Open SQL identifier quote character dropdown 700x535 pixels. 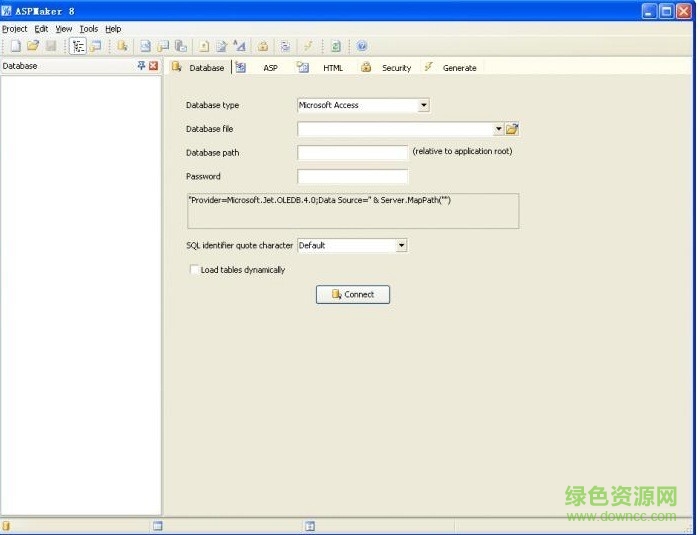click(402, 245)
